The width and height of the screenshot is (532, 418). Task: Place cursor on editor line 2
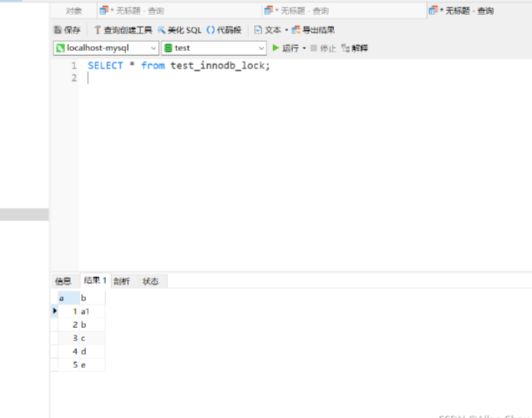(x=306, y=78)
